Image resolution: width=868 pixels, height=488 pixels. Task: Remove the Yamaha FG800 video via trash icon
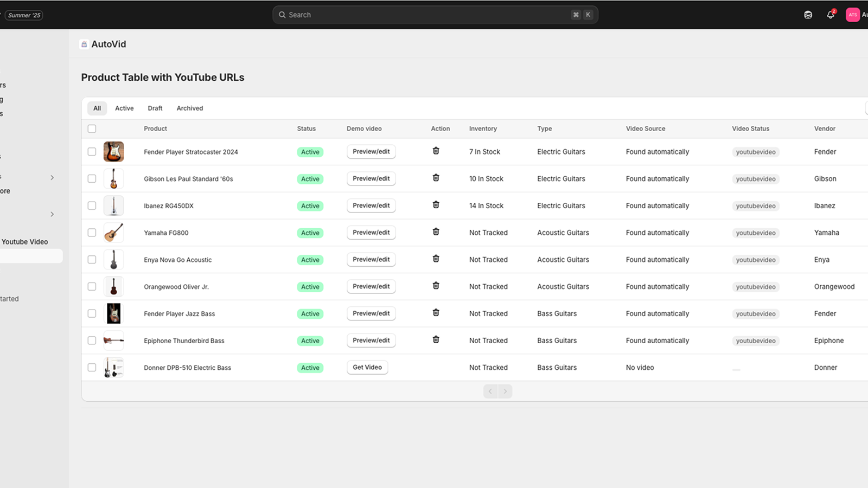(436, 232)
